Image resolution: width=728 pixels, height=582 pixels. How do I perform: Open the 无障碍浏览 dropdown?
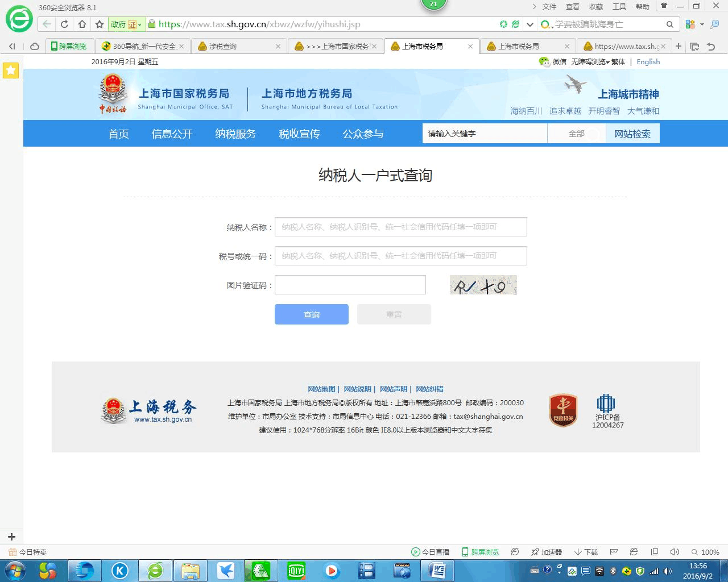[x=590, y=61]
